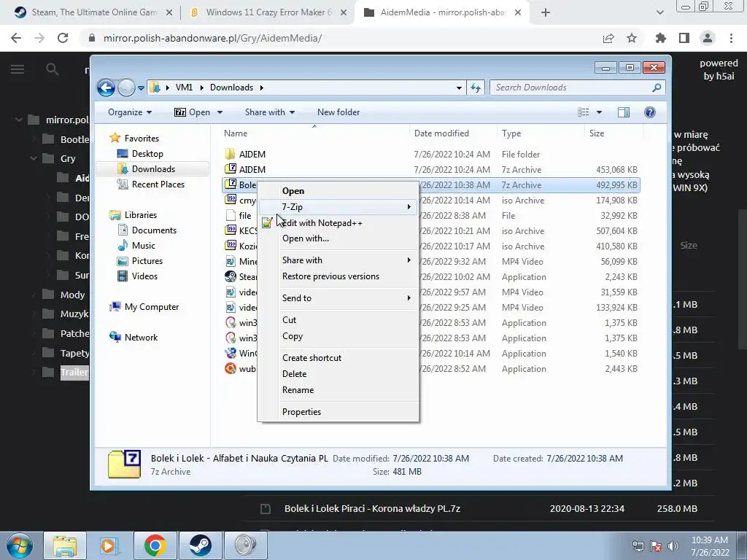Open Music library in sidebar
The height and width of the screenshot is (560, 747).
(144, 246)
